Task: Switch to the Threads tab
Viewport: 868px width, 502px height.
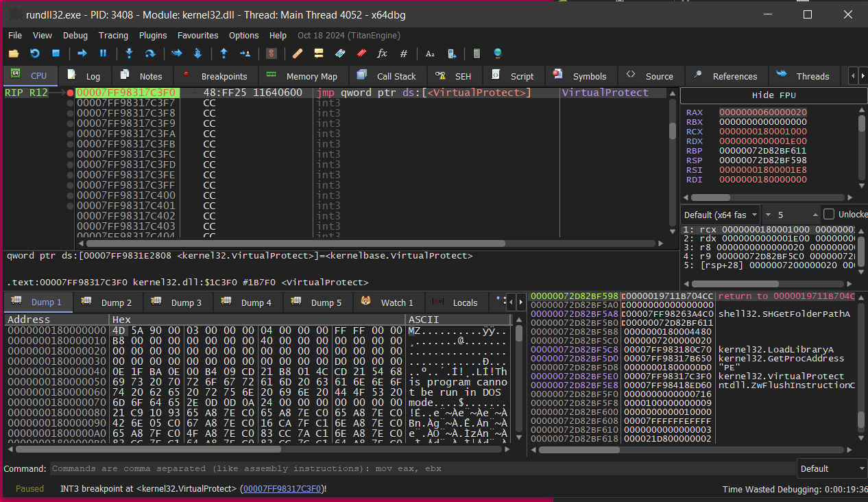Action: tap(804, 76)
